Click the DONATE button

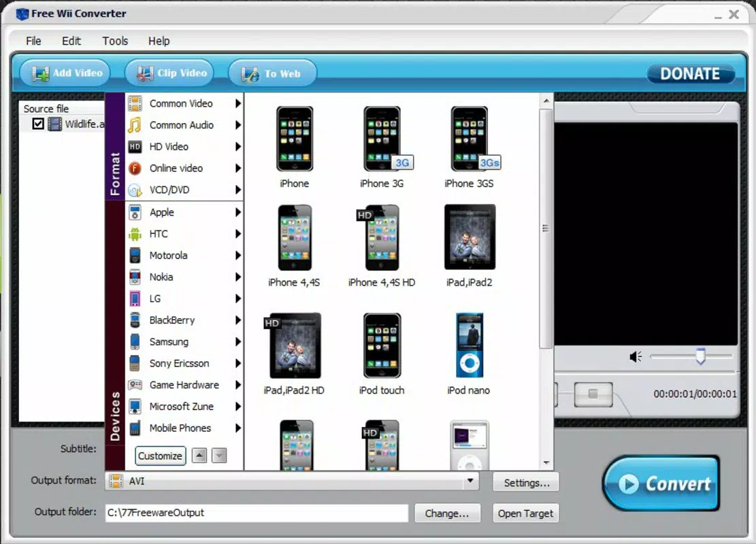690,73
